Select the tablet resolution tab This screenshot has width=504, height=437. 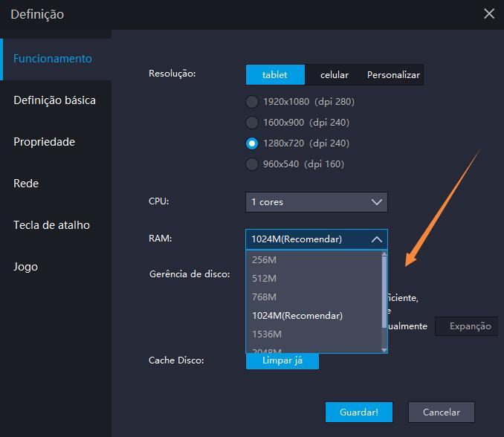point(275,75)
